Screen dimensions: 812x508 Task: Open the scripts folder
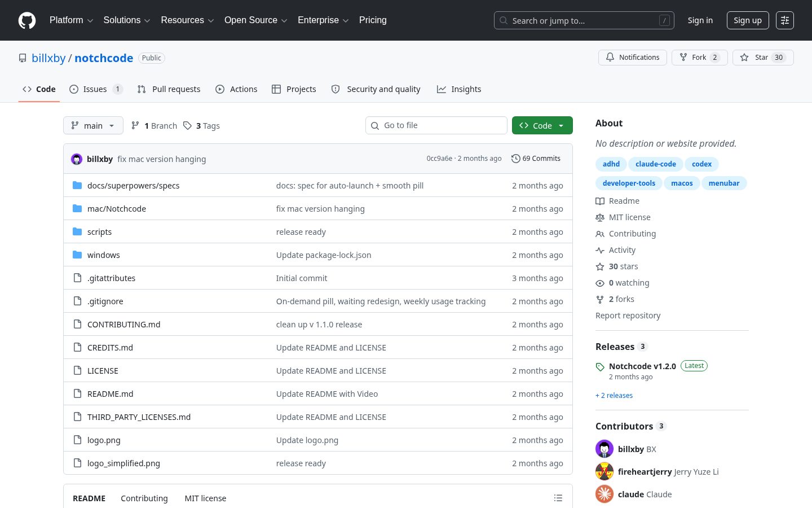[99, 232]
